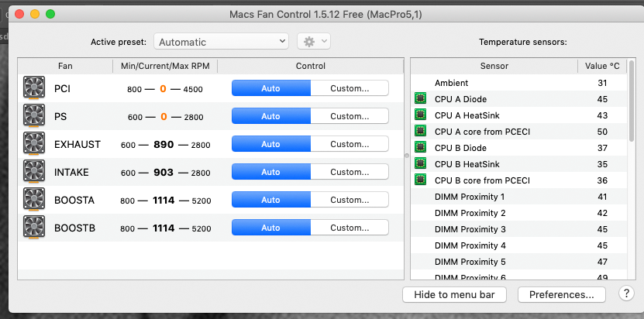Set PCI fan control to Auto

271,88
